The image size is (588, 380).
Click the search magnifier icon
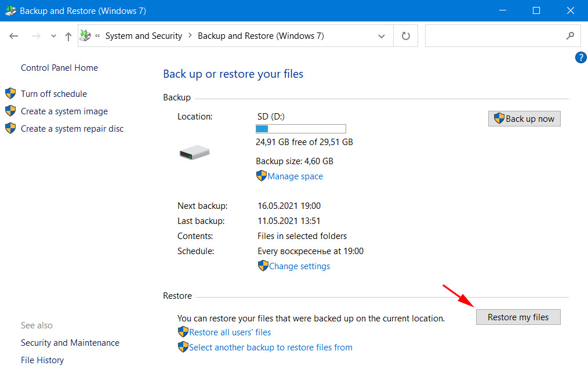pyautogui.click(x=570, y=36)
